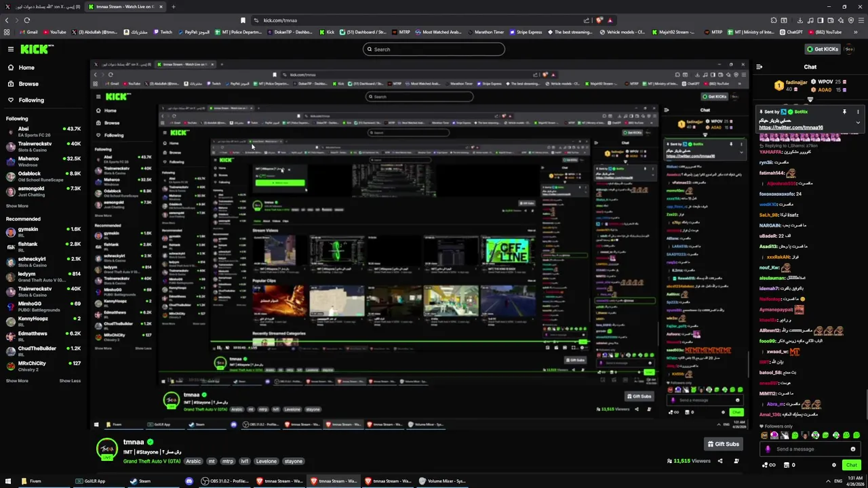Select the Levelone stream tag
The width and height of the screenshot is (868, 488).
[267, 461]
